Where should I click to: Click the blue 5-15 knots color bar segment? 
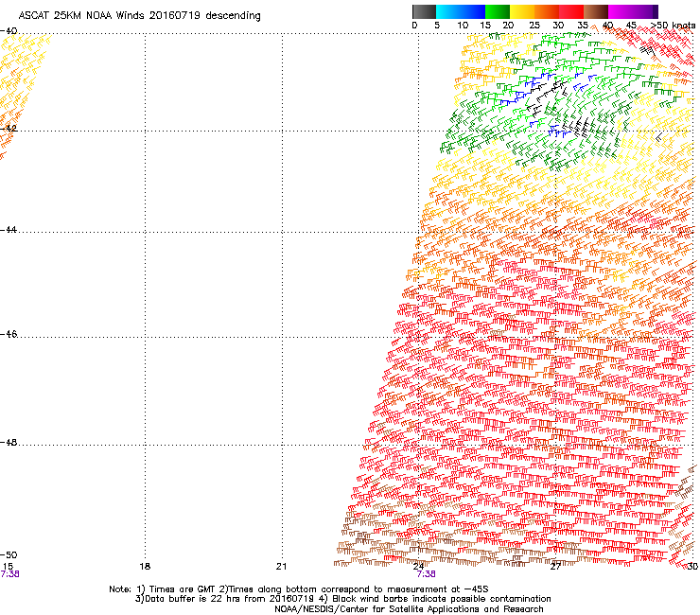tap(461, 11)
